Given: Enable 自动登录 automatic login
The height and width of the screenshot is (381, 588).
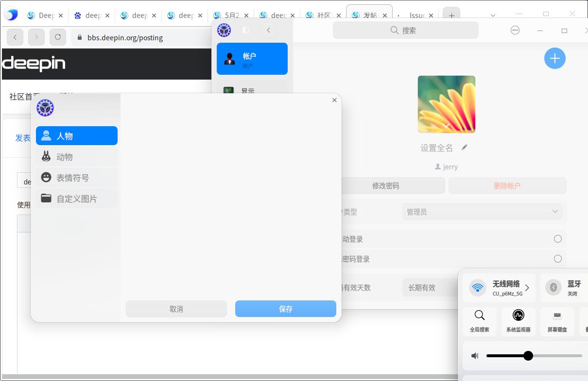Looking at the screenshot, I should pos(557,239).
